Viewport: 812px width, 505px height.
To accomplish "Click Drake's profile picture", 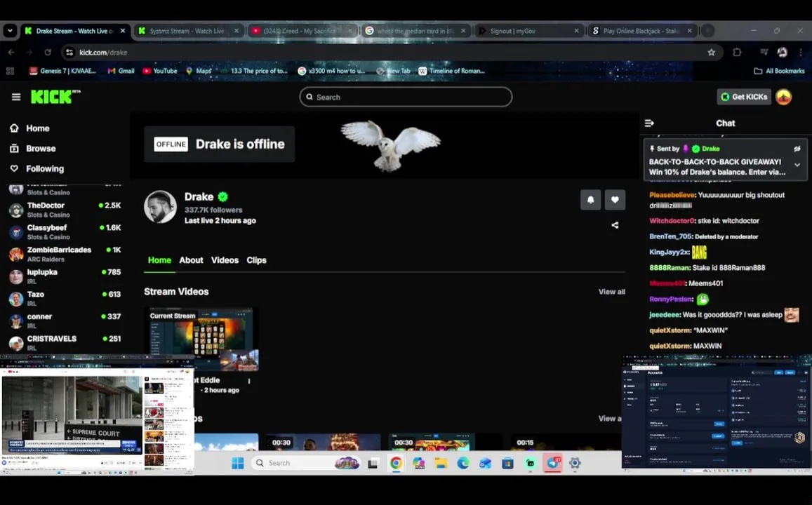I will tap(160, 207).
